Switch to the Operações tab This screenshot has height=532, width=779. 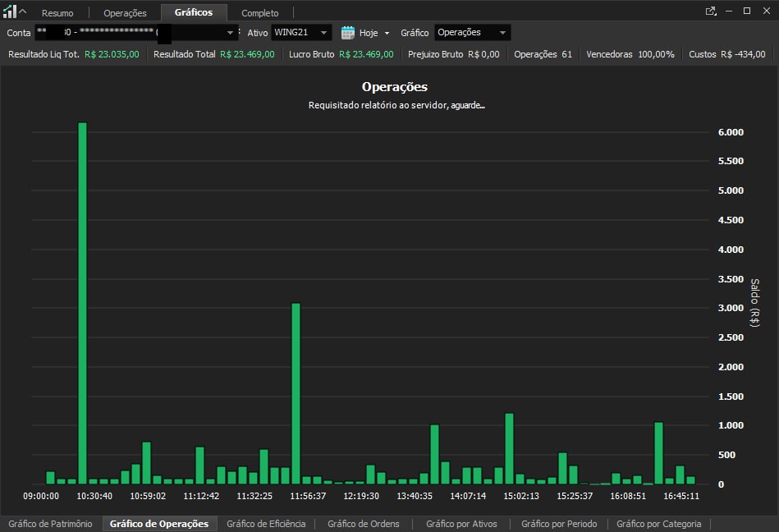[x=125, y=13]
